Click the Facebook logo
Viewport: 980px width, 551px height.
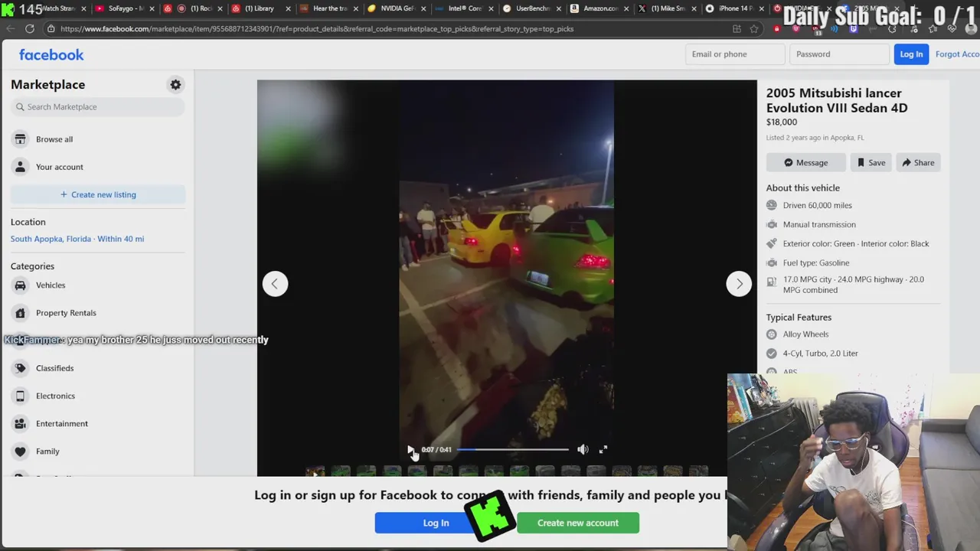51,55
